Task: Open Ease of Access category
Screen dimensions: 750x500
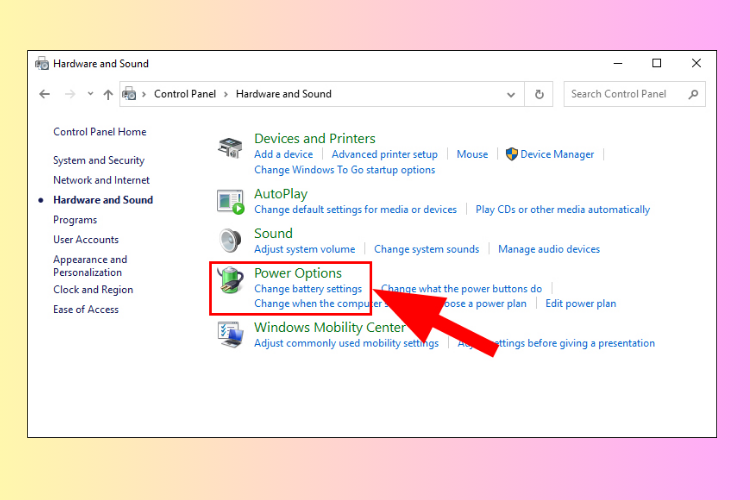Action: coord(86,310)
